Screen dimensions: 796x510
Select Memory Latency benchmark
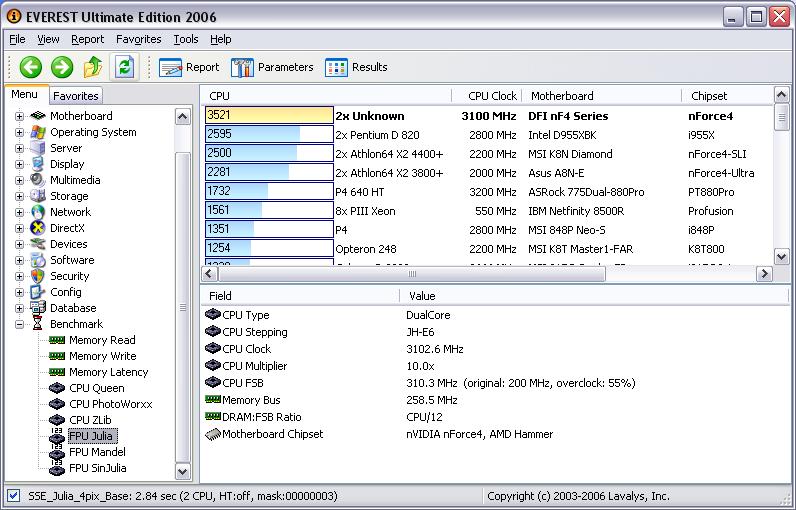[x=109, y=372]
